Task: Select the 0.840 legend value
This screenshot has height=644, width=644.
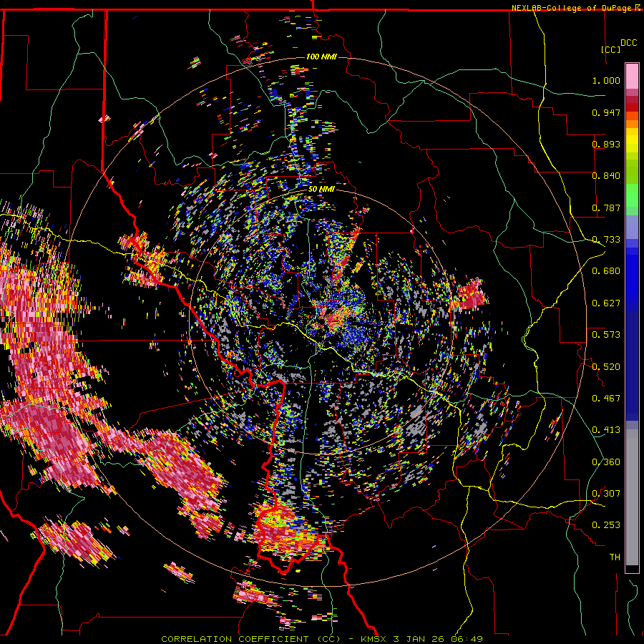Action: 606,176
